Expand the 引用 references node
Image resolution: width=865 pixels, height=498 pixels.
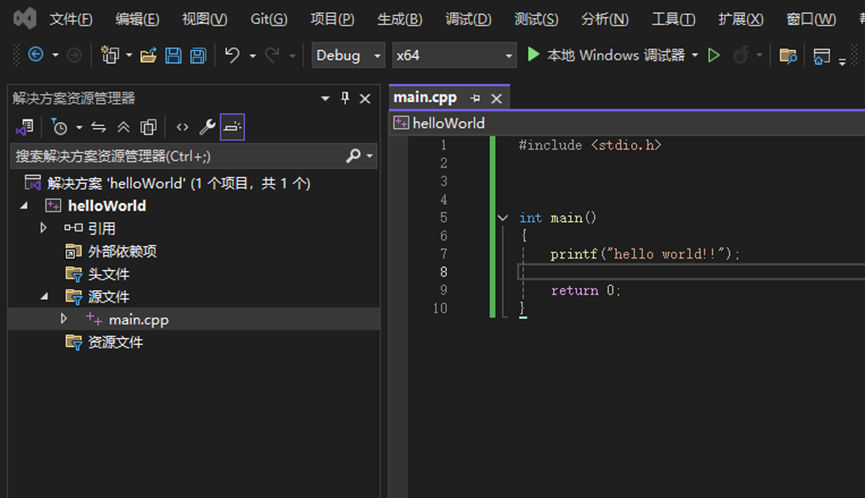(x=43, y=228)
